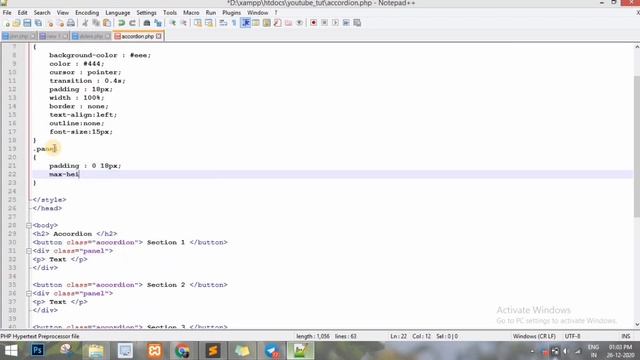The height and width of the screenshot is (360, 640).
Task: Click the Paste toolbar icon
Action: 107,23
